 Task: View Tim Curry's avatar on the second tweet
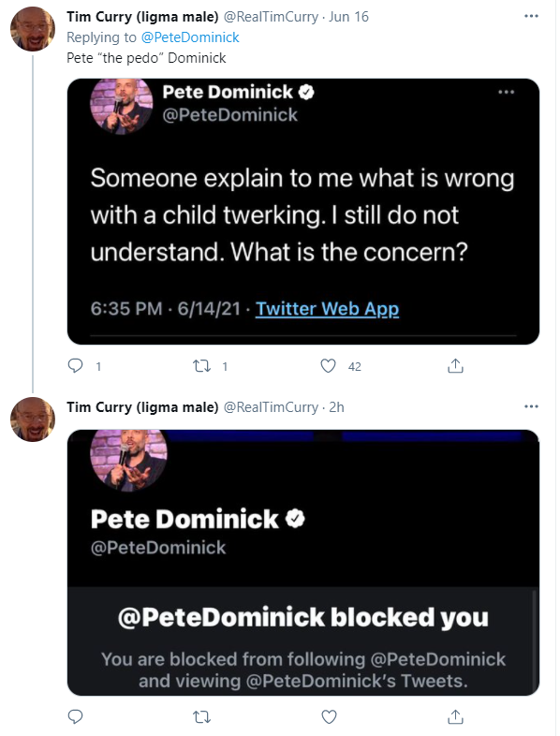(33, 420)
